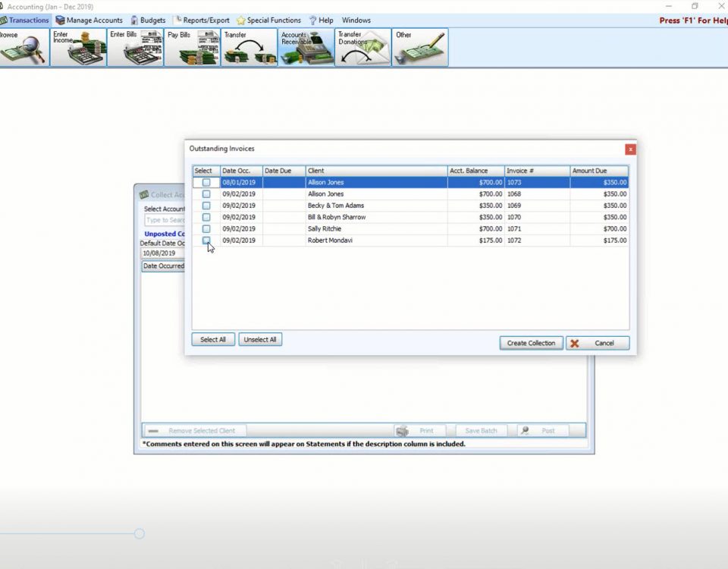The height and width of the screenshot is (569, 728).
Task: Close the Outstanding Invoices dialog
Action: [x=630, y=149]
